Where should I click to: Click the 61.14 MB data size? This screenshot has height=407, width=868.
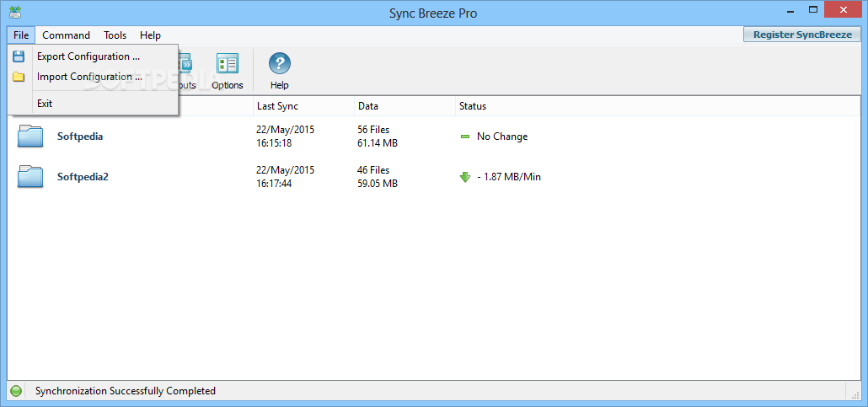coord(378,143)
